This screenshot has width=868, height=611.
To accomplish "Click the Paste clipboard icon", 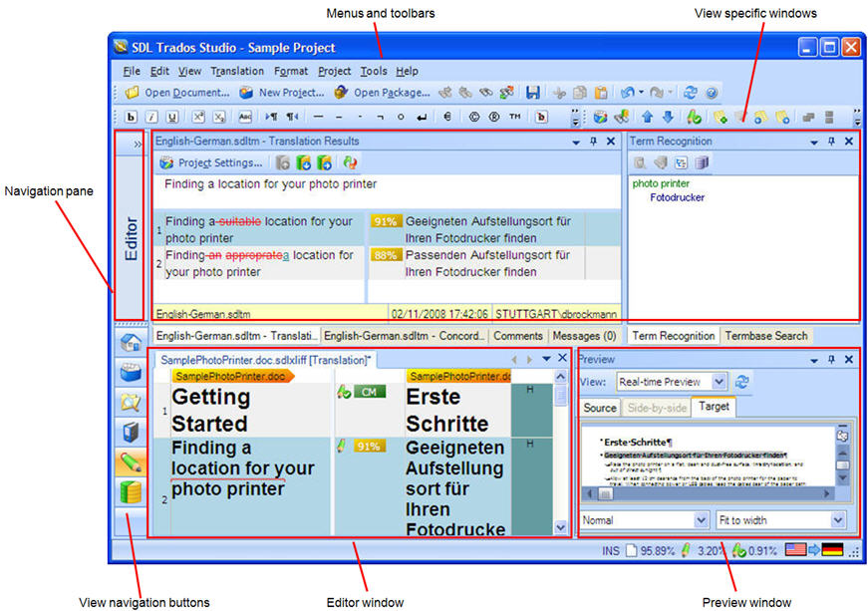I will click(x=601, y=93).
